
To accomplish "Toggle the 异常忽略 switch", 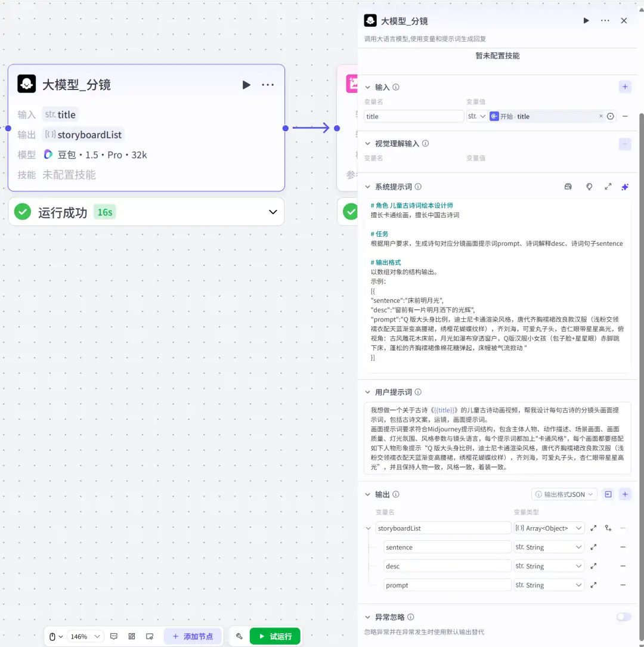I will click(624, 617).
